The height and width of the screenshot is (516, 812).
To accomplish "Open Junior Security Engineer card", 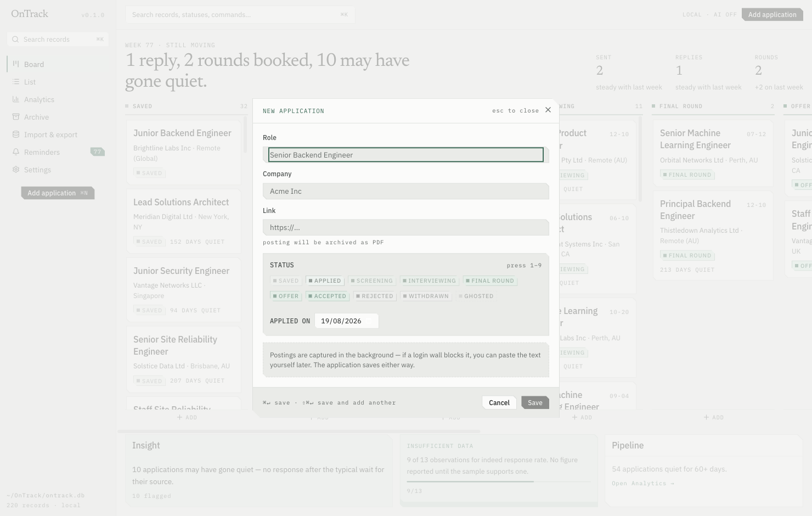I will coord(183,290).
